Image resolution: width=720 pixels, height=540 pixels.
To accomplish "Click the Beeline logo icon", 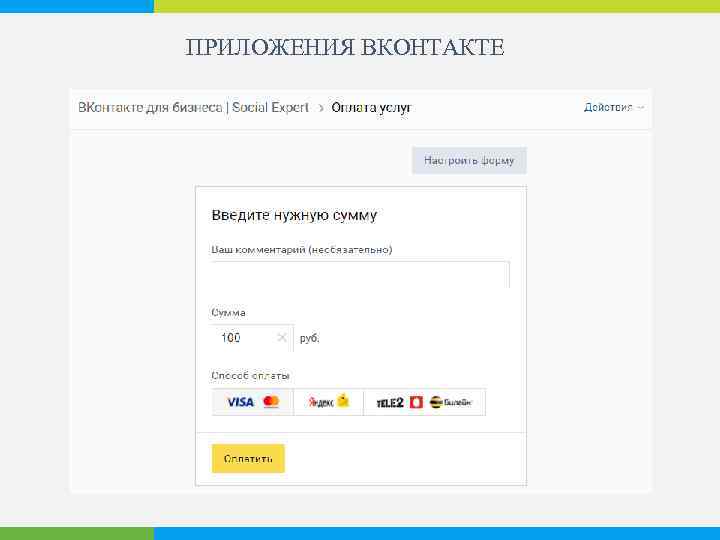I will click(x=450, y=402).
